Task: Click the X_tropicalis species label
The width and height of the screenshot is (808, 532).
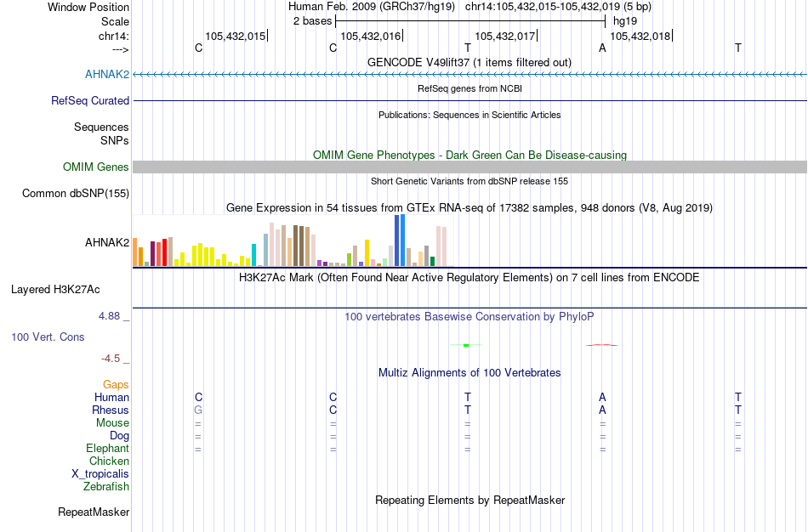Action: click(x=100, y=474)
